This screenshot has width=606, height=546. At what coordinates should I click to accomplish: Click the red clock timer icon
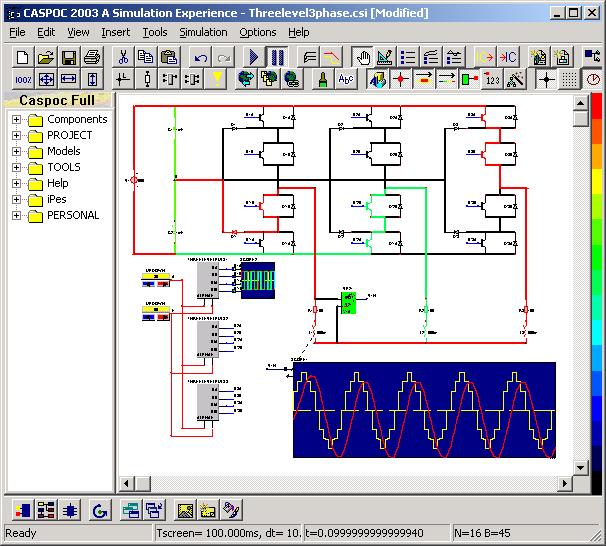tap(593, 80)
